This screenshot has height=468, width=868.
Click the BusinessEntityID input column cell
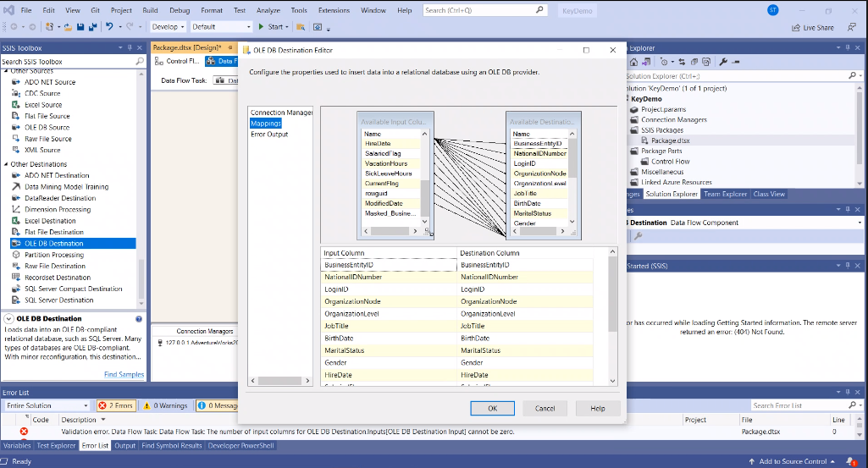390,265
